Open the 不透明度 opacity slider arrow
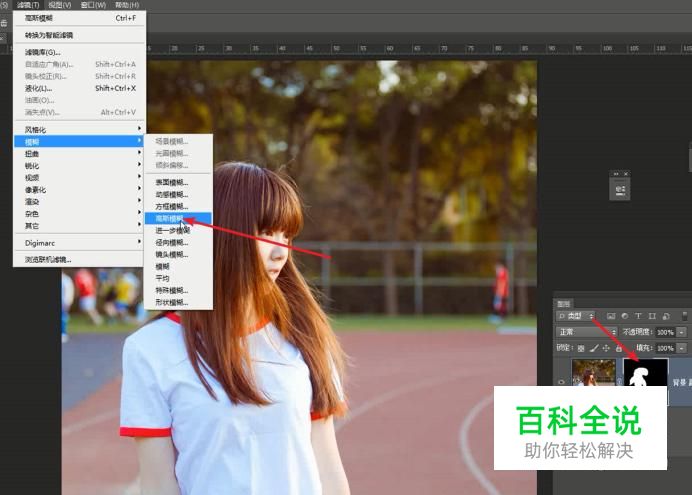Screen dimensions: 692x495 (682, 332)
